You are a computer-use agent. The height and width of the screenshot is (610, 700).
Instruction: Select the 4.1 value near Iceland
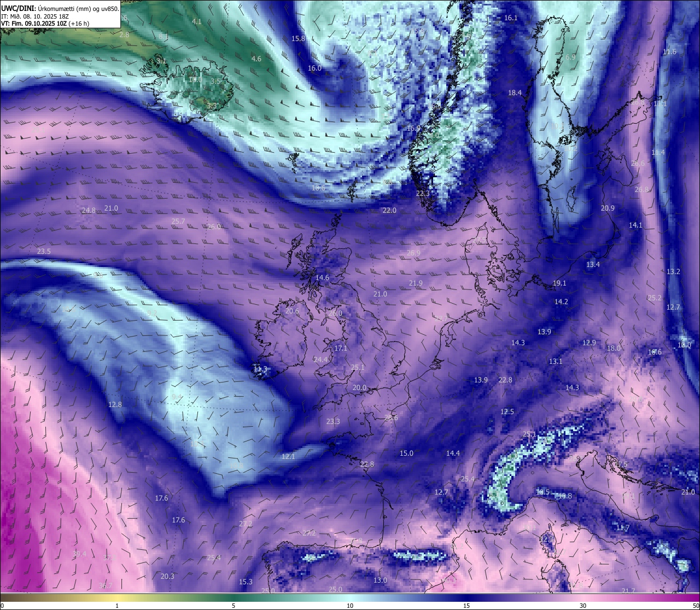pos(197,22)
